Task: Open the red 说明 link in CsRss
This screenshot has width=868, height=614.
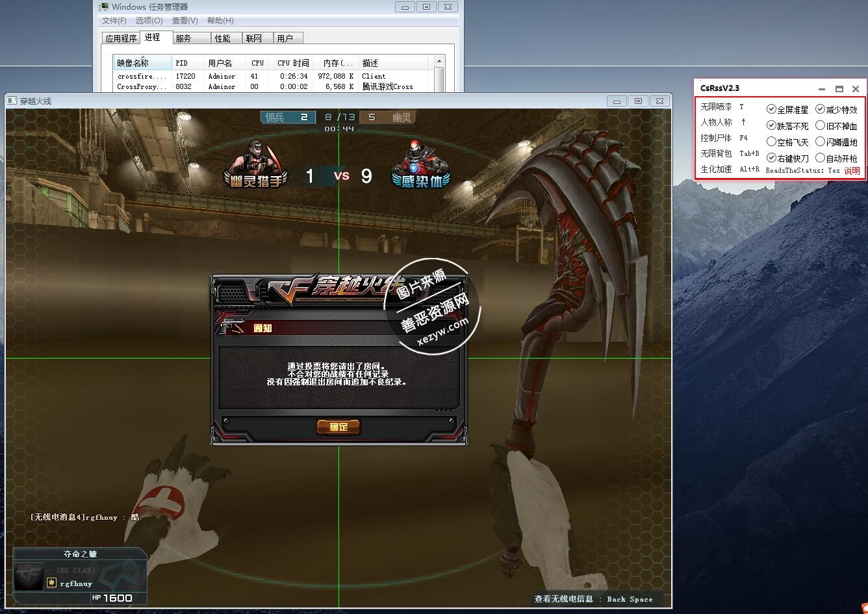Action: pyautogui.click(x=851, y=171)
